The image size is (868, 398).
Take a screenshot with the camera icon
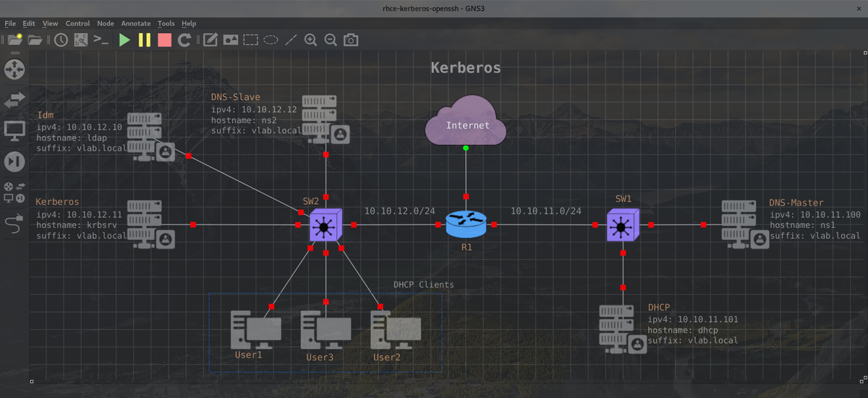pyautogui.click(x=351, y=40)
